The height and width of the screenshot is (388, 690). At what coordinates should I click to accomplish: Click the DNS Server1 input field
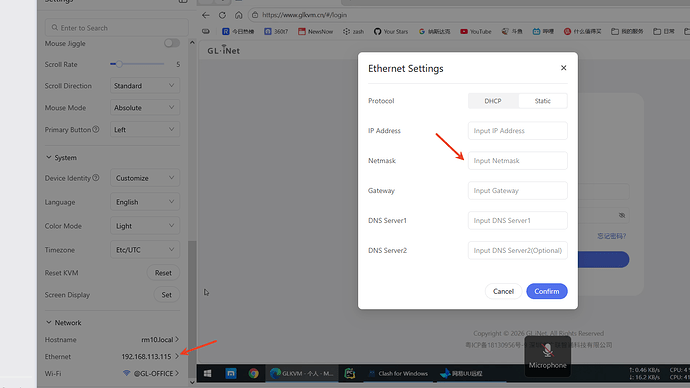pos(518,220)
